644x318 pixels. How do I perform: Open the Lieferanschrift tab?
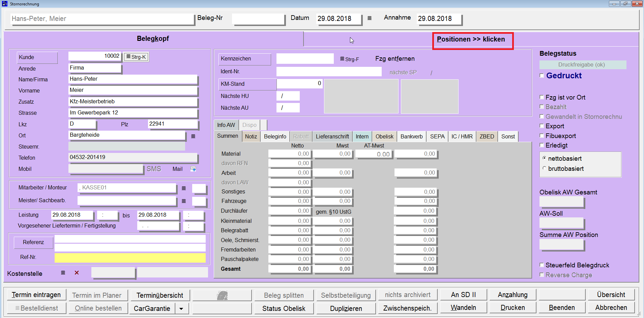click(332, 136)
